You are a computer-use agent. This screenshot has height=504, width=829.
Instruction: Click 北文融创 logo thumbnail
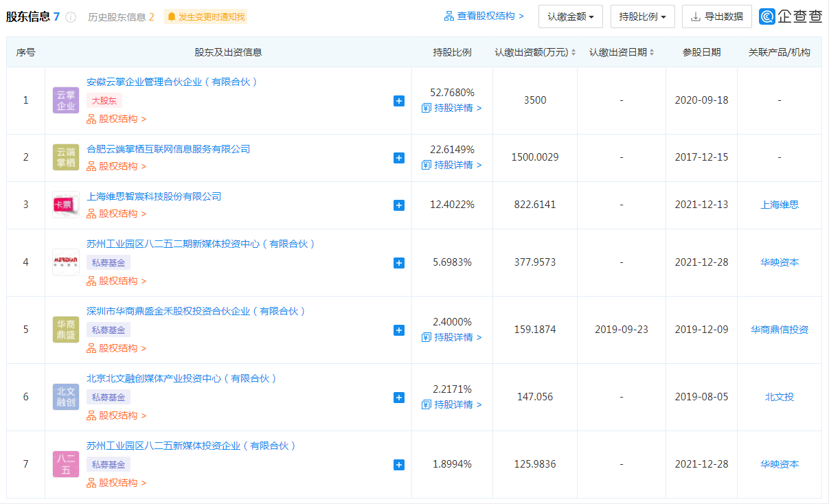click(x=66, y=397)
